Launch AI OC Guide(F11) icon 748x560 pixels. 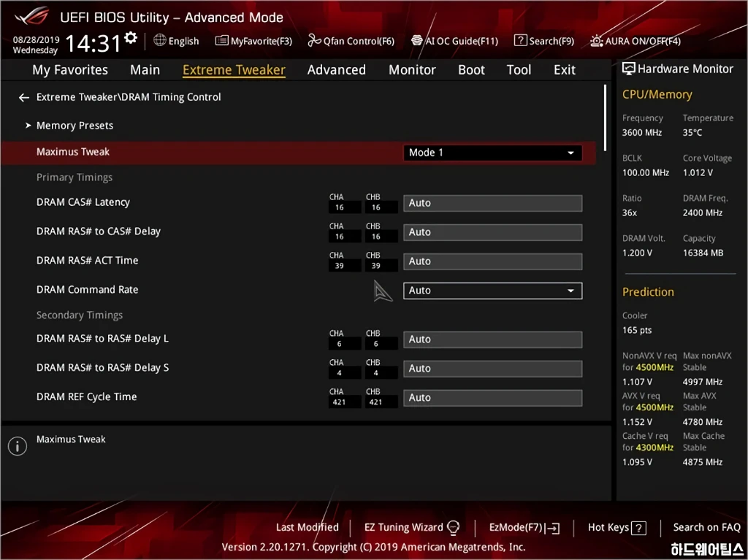pos(417,41)
